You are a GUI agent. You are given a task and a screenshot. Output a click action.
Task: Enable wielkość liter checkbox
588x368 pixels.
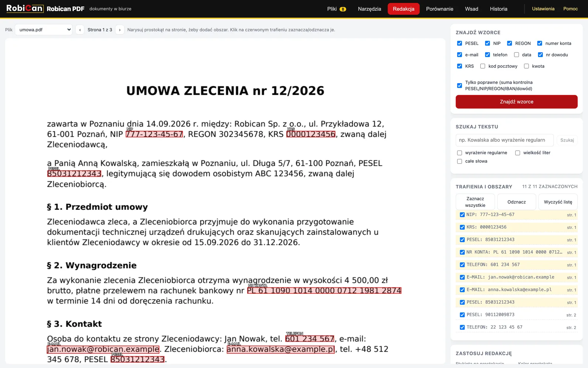pos(517,153)
